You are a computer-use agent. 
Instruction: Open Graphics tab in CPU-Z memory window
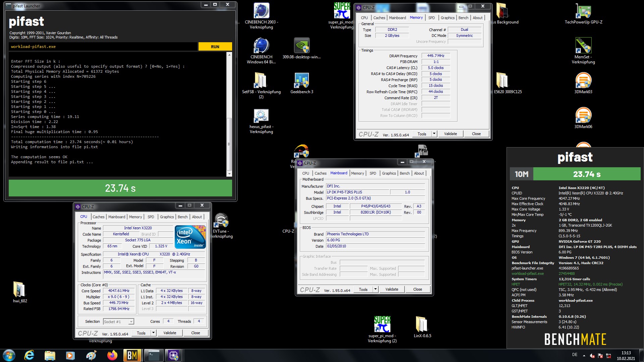(447, 18)
